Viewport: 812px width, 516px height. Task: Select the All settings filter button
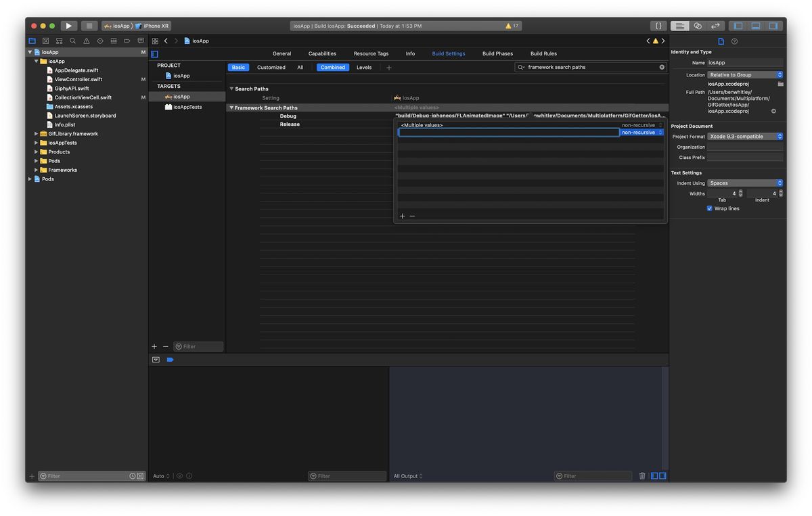(300, 68)
